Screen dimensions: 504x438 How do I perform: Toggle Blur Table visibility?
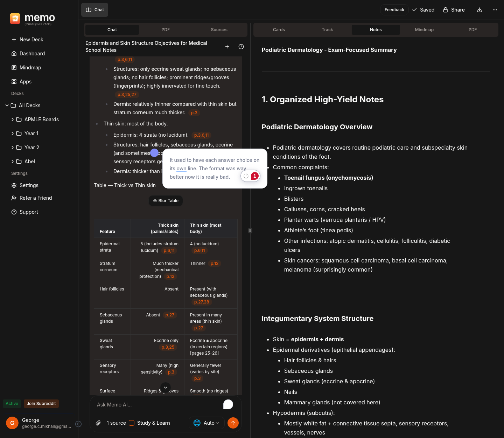click(166, 201)
